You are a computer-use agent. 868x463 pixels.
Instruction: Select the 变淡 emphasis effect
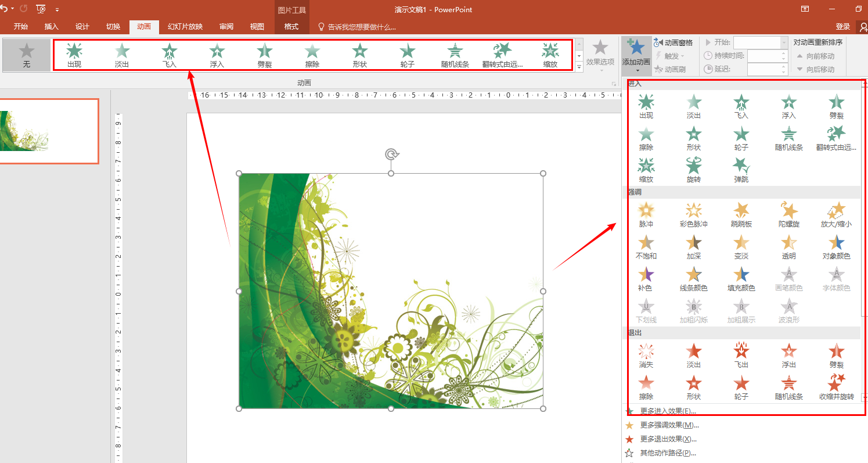(741, 246)
